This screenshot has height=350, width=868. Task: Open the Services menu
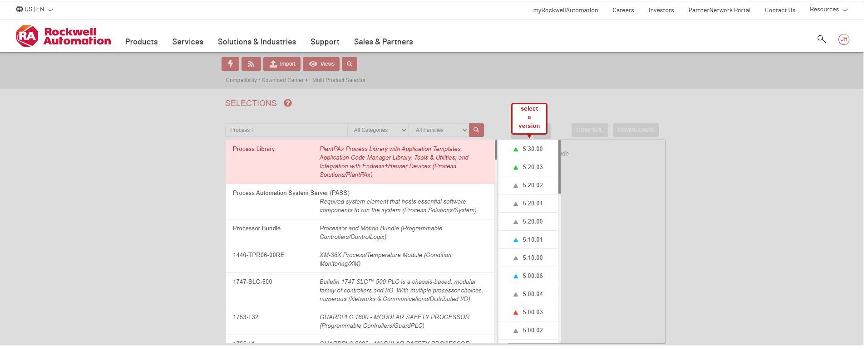click(188, 42)
